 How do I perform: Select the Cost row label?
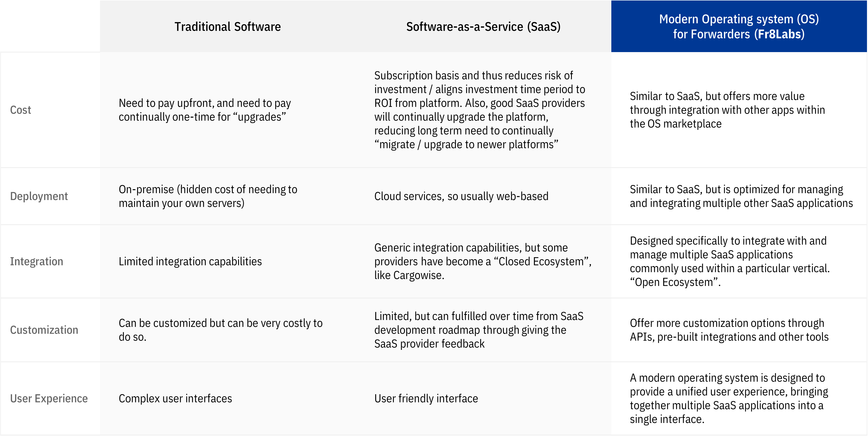point(21,110)
